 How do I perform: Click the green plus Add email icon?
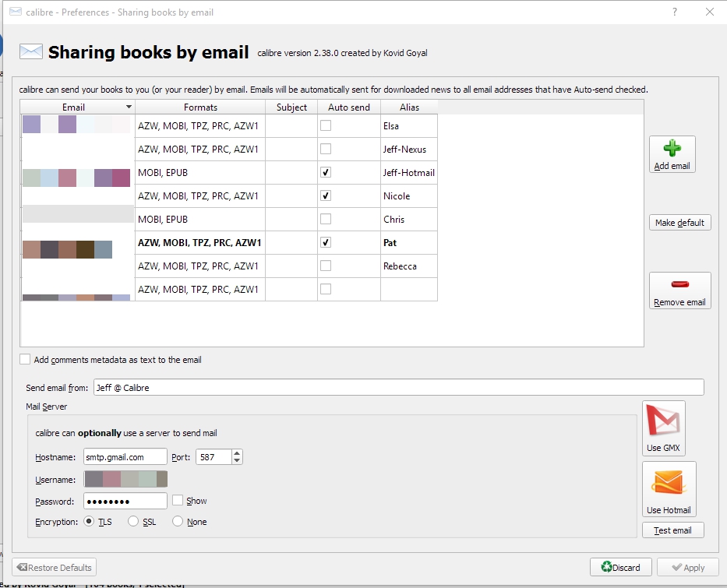[672, 148]
